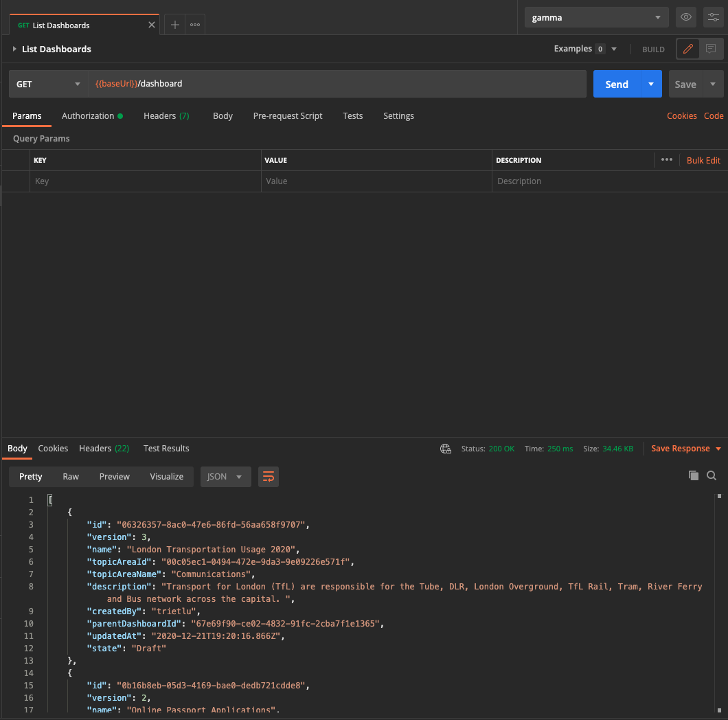Click the Query Params heading
The width and height of the screenshot is (728, 720).
pos(41,138)
